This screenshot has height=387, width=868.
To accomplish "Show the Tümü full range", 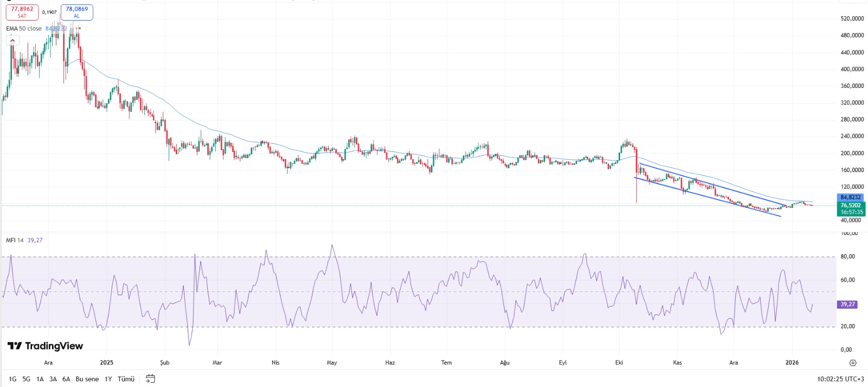I will coord(126,379).
